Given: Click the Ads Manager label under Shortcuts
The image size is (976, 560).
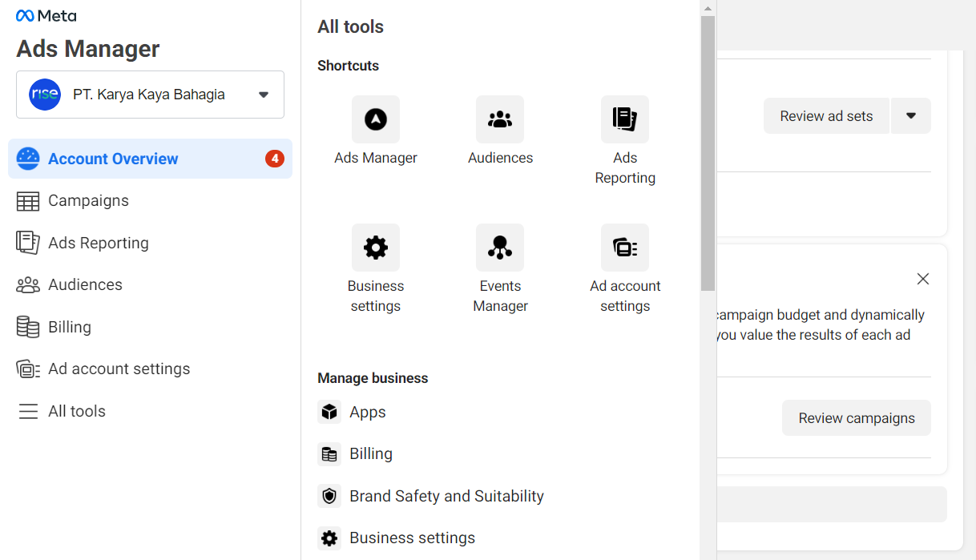Looking at the screenshot, I should (x=376, y=158).
